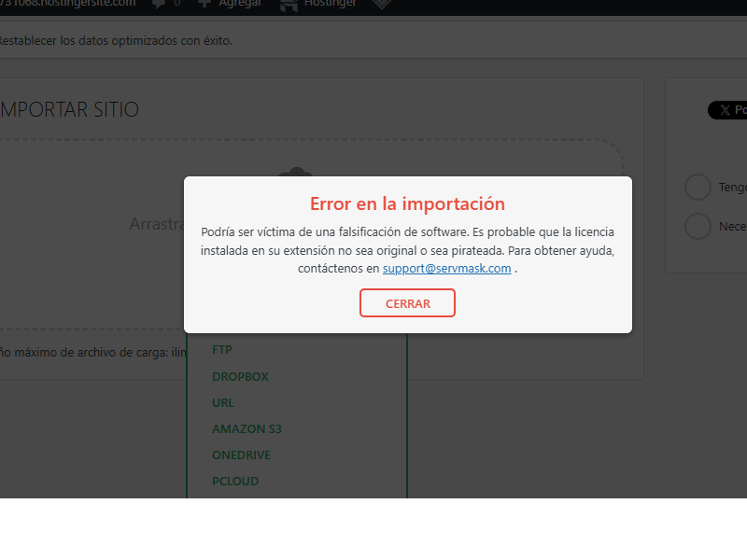Click the comments bubble icon in admin bar

point(159,5)
